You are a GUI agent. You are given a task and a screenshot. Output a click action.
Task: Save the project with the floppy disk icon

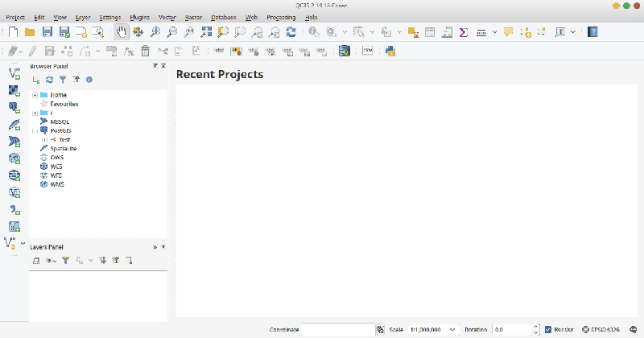[x=47, y=32]
